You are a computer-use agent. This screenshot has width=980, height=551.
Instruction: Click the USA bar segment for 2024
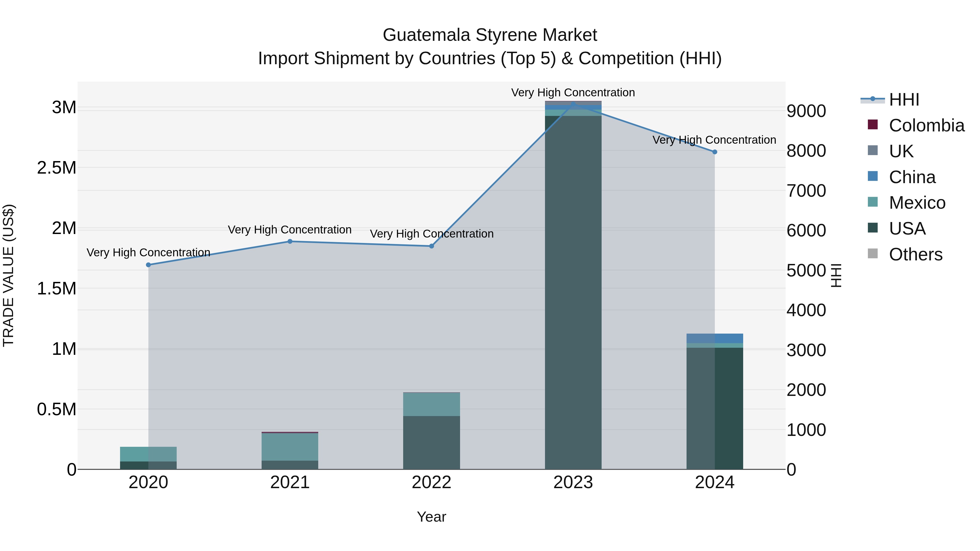coord(715,408)
